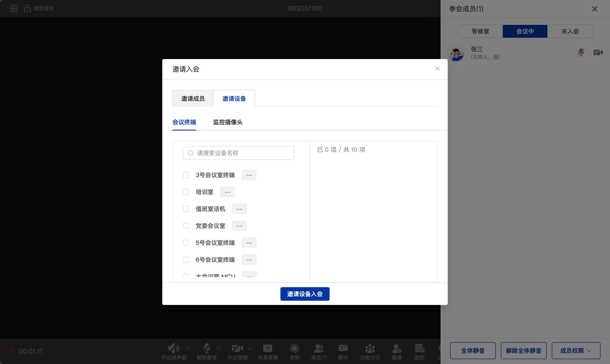Click the 邀请设备入会 button
This screenshot has width=610, height=364.
tap(305, 294)
